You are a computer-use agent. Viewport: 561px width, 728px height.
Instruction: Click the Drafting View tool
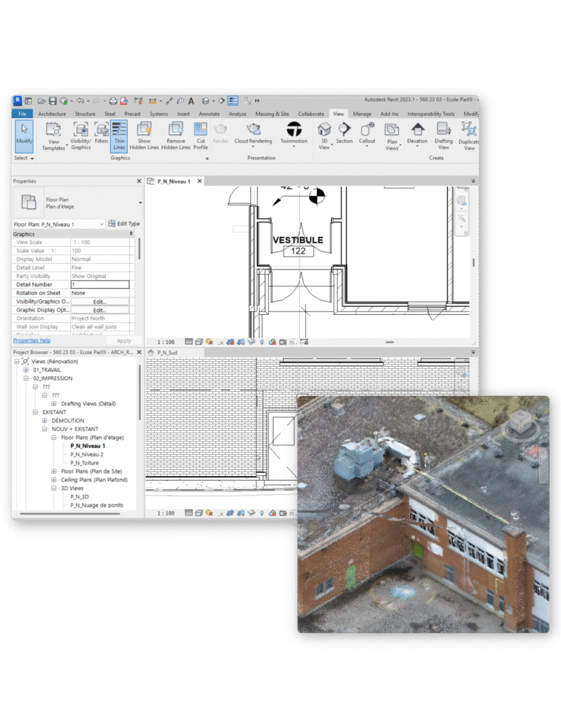(x=444, y=136)
